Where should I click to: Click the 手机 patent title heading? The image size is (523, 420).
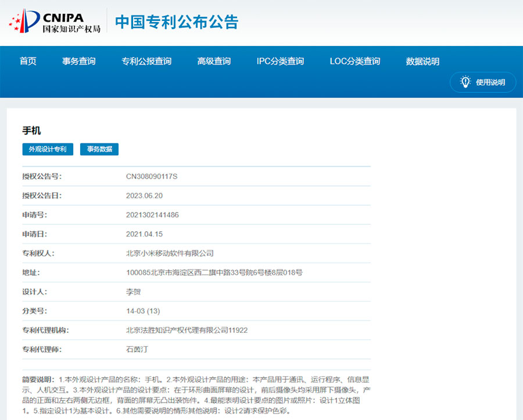tap(31, 131)
